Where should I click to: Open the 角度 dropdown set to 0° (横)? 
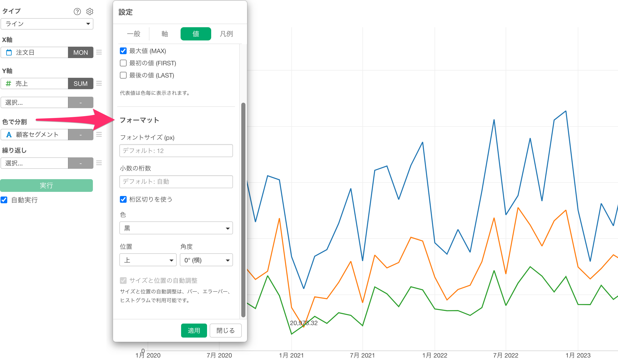click(x=206, y=260)
